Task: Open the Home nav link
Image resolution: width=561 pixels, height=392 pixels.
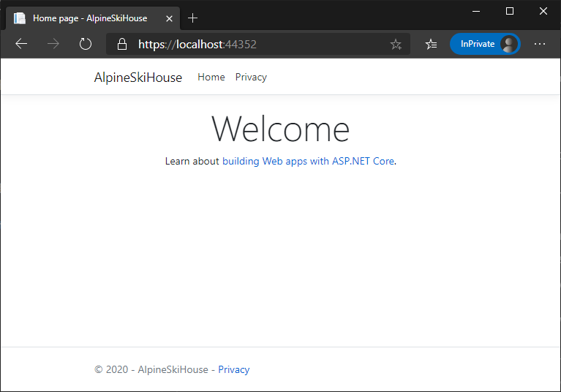Action: click(211, 78)
